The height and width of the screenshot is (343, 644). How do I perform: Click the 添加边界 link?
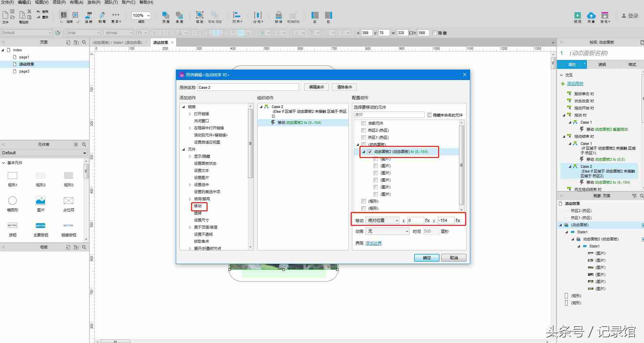[x=374, y=243]
